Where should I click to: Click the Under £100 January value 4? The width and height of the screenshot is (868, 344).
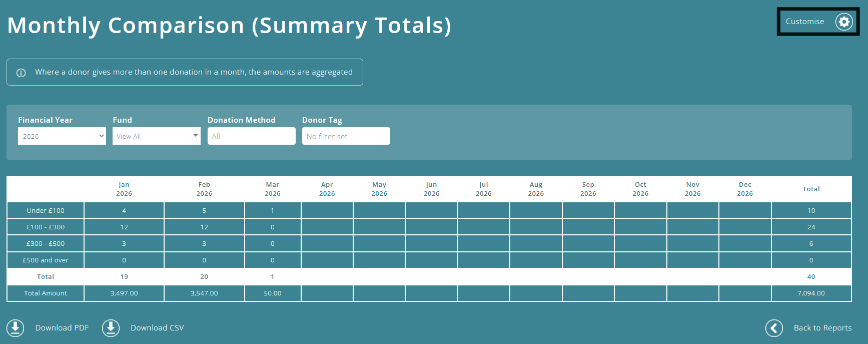pos(124,211)
